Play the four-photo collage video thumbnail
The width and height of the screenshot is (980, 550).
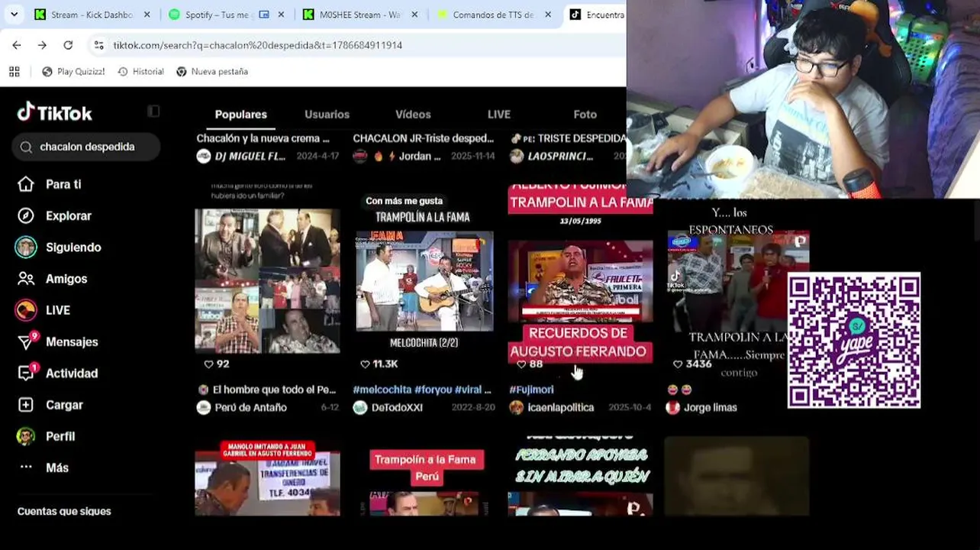[x=267, y=280]
